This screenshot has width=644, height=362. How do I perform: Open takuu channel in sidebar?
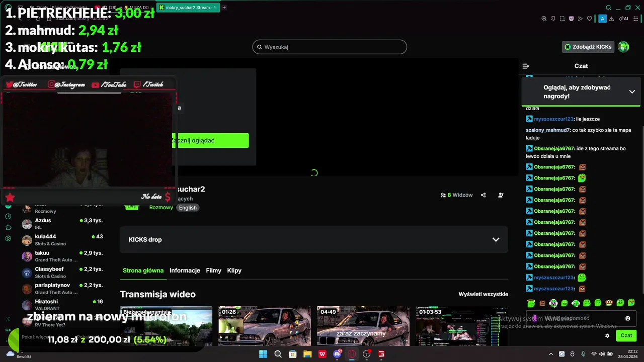(62, 256)
